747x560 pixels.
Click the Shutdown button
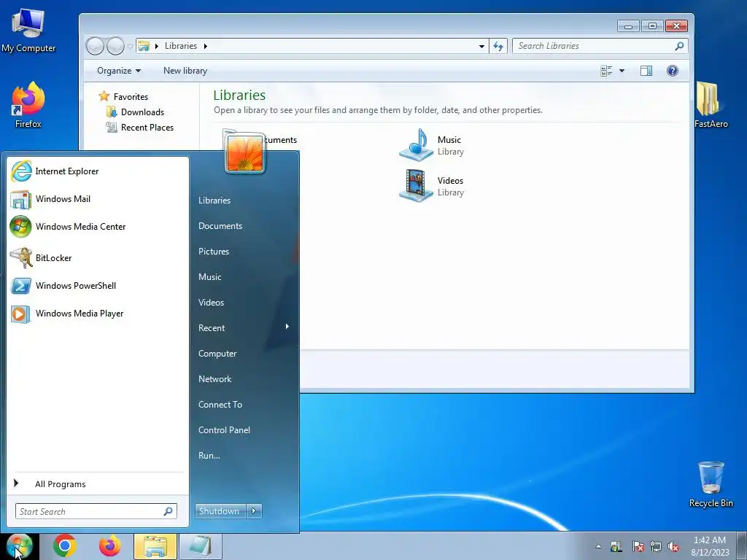220,511
